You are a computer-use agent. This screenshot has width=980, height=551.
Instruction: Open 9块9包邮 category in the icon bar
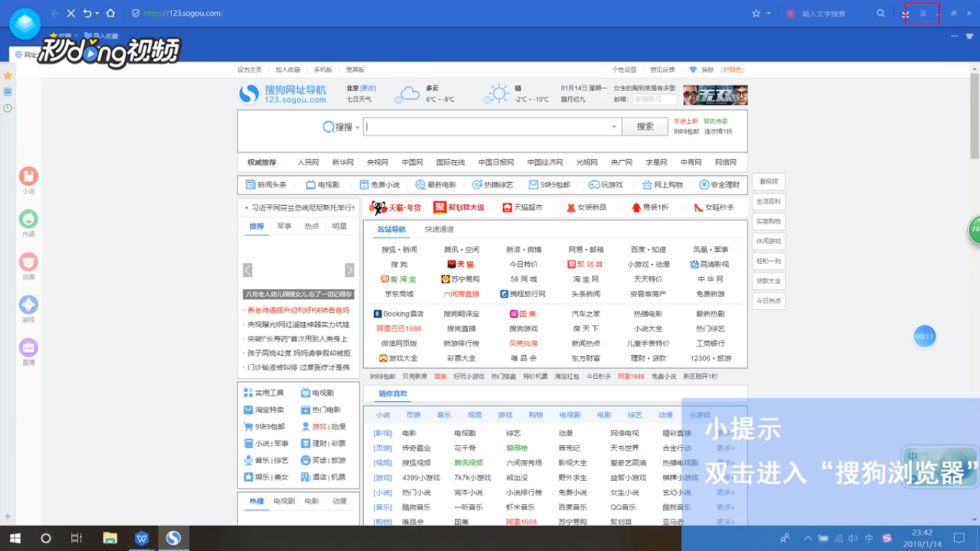(550, 185)
